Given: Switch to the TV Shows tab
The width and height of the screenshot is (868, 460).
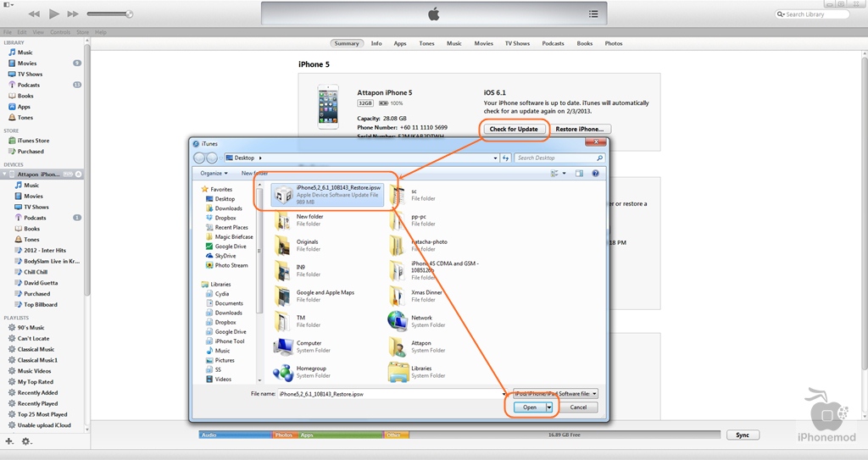Looking at the screenshot, I should tap(517, 43).
